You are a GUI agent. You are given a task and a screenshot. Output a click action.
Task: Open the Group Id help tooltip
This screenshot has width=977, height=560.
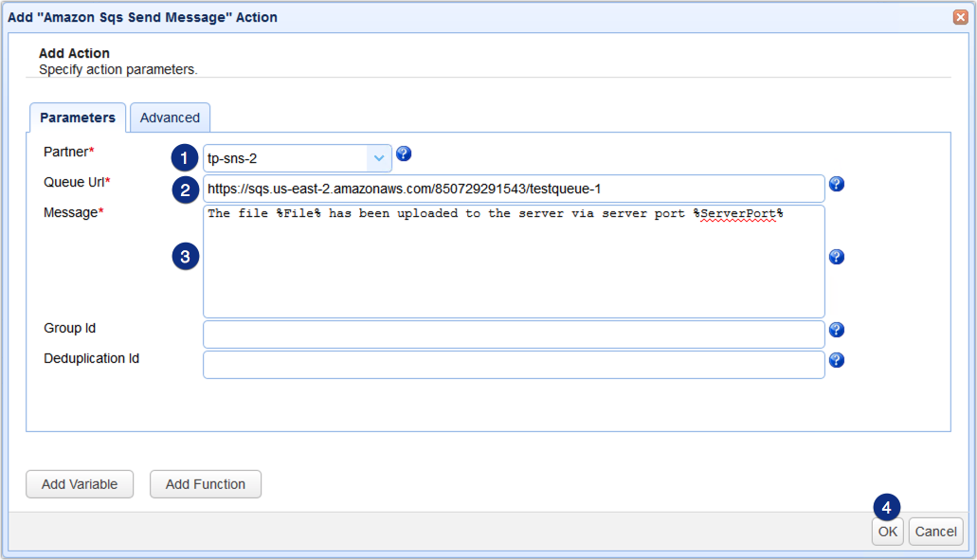point(837,330)
